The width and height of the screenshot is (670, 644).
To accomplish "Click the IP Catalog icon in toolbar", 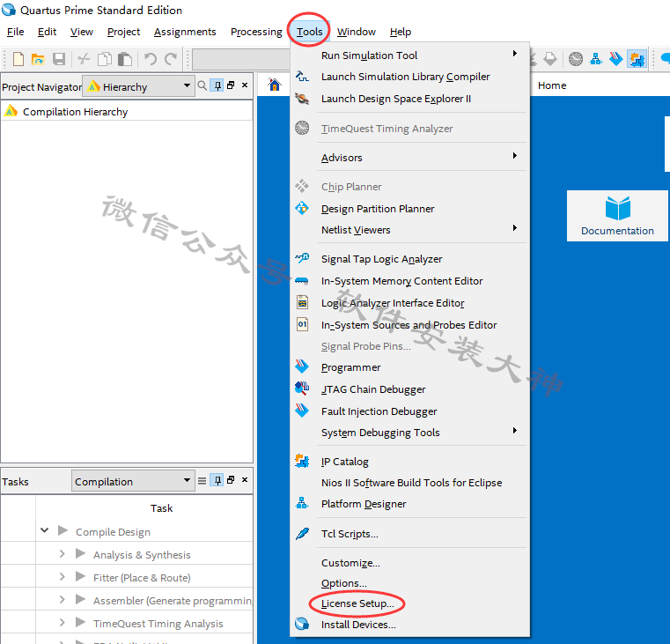I will tap(637, 59).
